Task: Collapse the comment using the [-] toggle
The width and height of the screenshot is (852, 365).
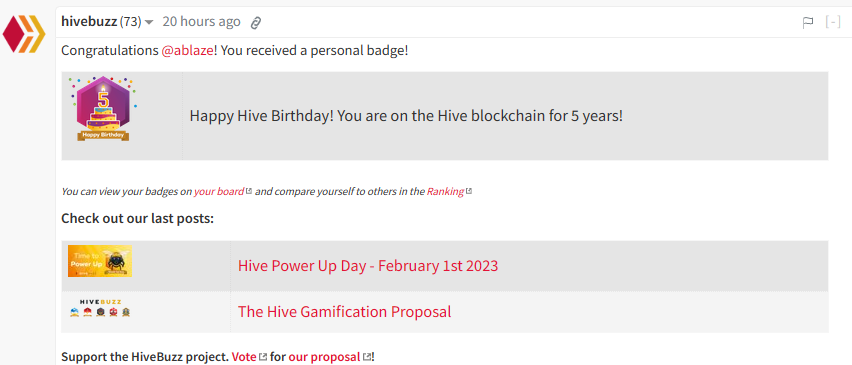Action: tap(833, 22)
